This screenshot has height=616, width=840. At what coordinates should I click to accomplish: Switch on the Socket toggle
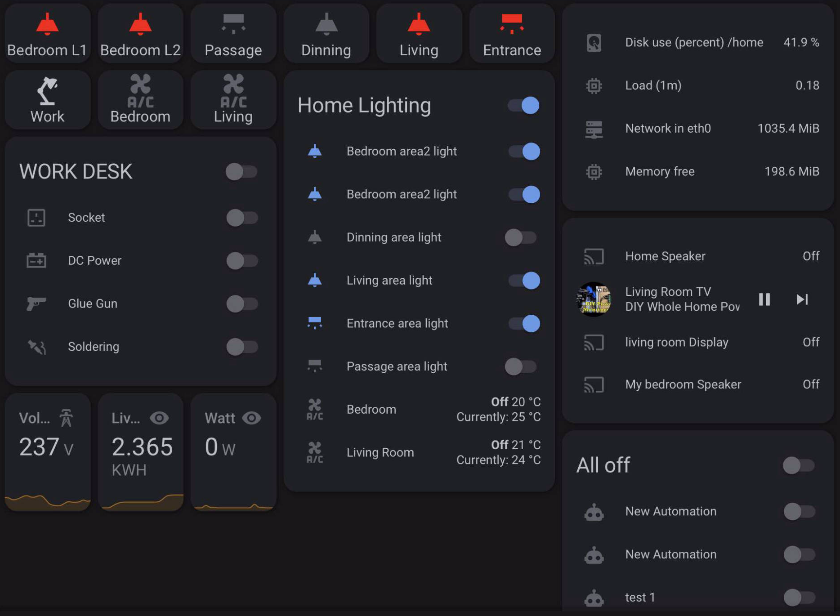242,218
